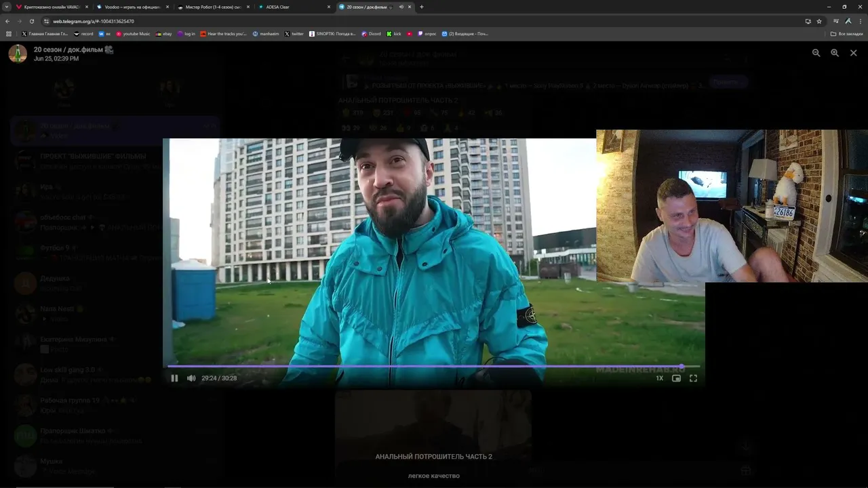Seek on the purple video progress bar
The width and height of the screenshot is (868, 488).
434,367
